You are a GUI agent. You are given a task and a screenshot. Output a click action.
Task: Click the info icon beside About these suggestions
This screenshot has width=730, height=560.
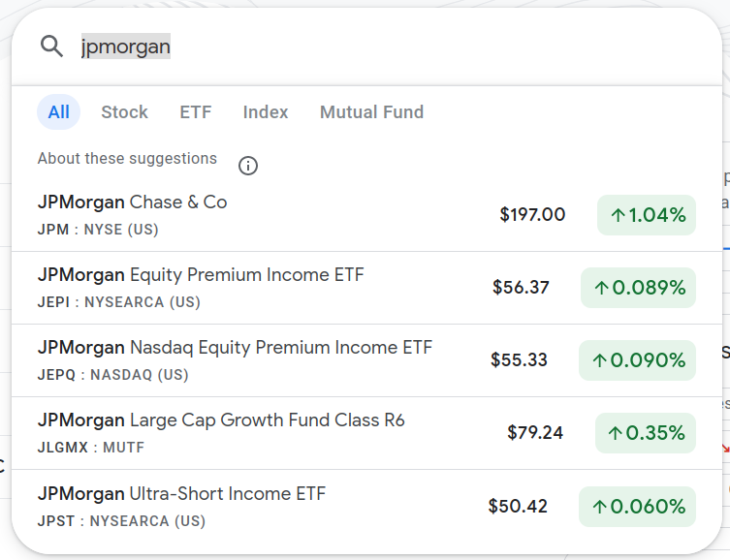(248, 166)
